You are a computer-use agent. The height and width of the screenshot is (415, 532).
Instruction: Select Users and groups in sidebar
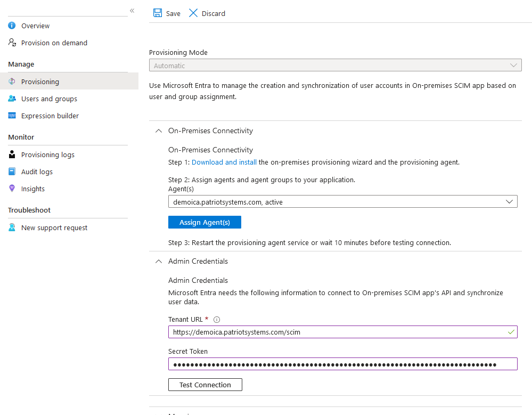coord(49,99)
